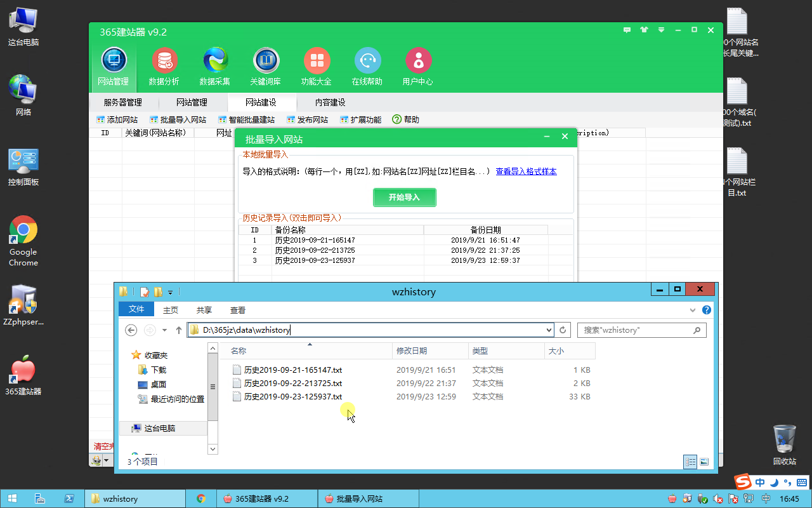Click Chrome icon on taskbar

tap(201, 498)
